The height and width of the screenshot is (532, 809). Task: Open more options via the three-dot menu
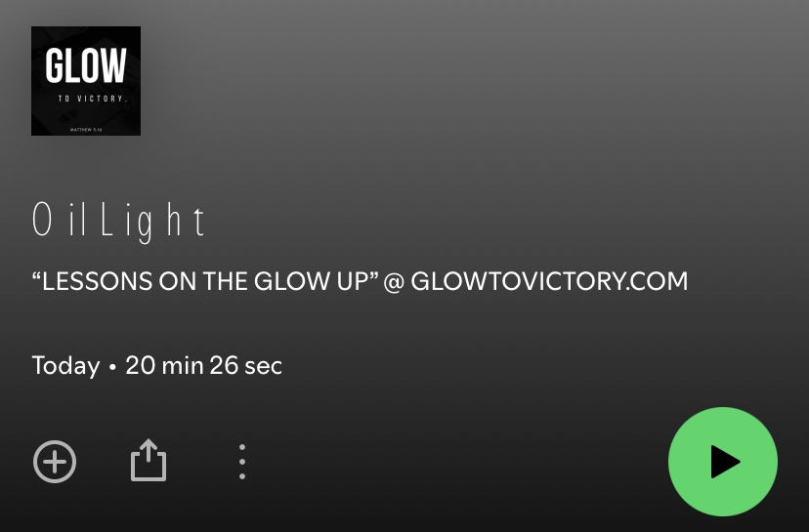242,462
